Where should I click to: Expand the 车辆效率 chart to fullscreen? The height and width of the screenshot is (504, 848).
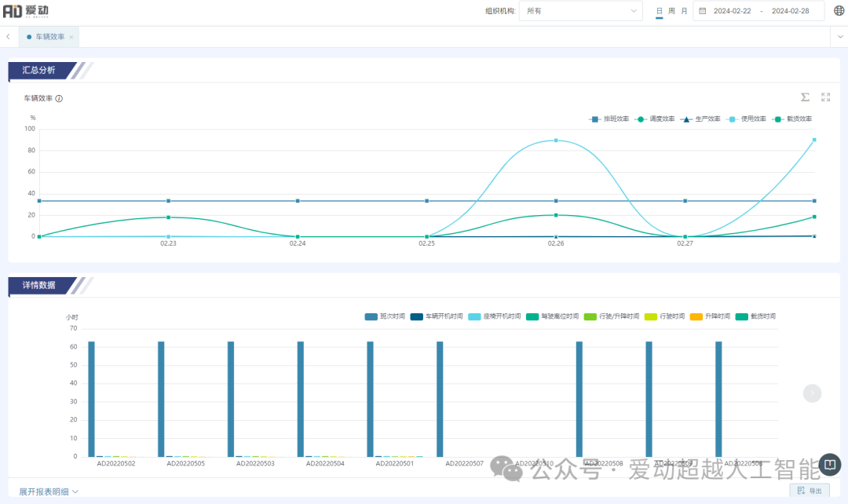[x=825, y=97]
